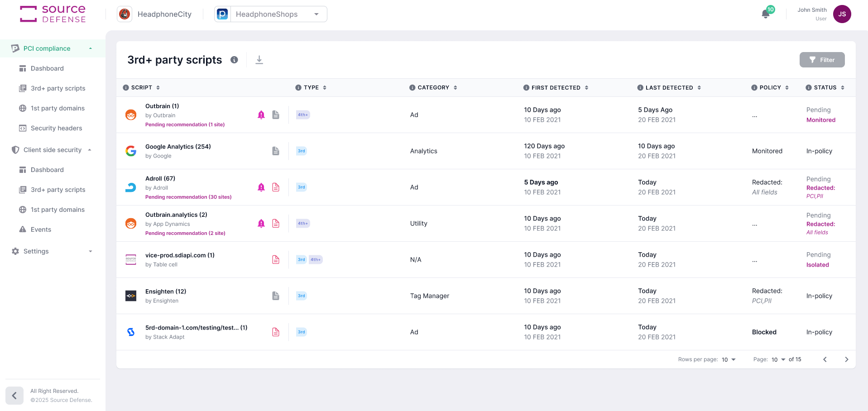This screenshot has width=868, height=411.
Task: Open Security headers in sidebar
Action: [x=56, y=128]
